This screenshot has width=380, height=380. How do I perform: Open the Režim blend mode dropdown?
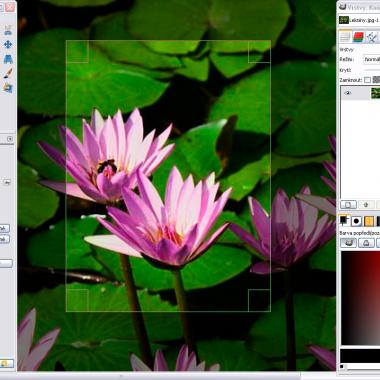[371, 59]
